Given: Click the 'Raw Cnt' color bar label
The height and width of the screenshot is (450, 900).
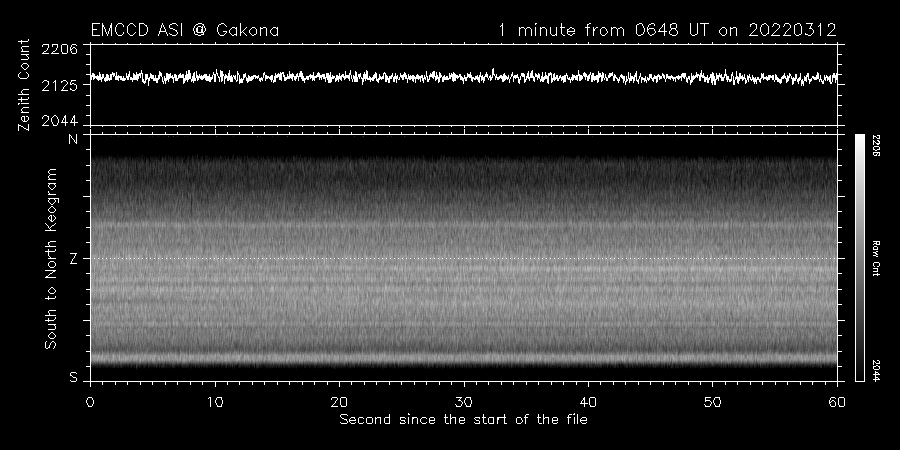Looking at the screenshot, I should pos(876,258).
